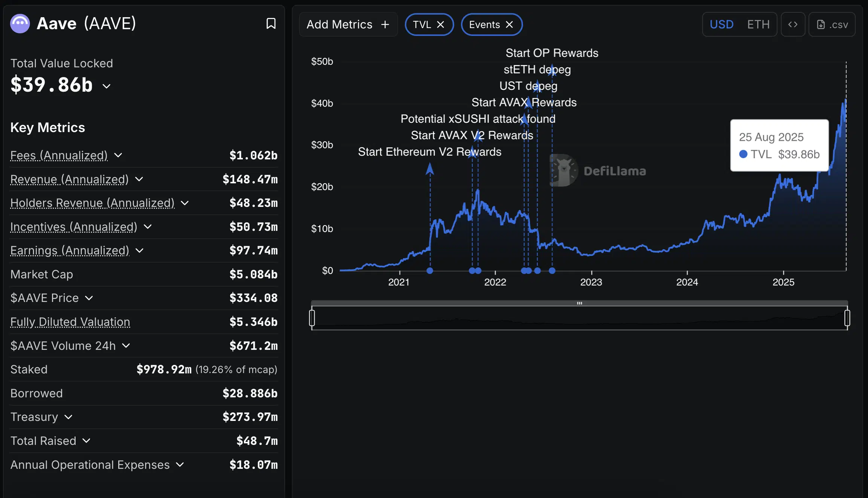Click the left range slider handle
This screenshot has height=498, width=868.
tap(312, 318)
